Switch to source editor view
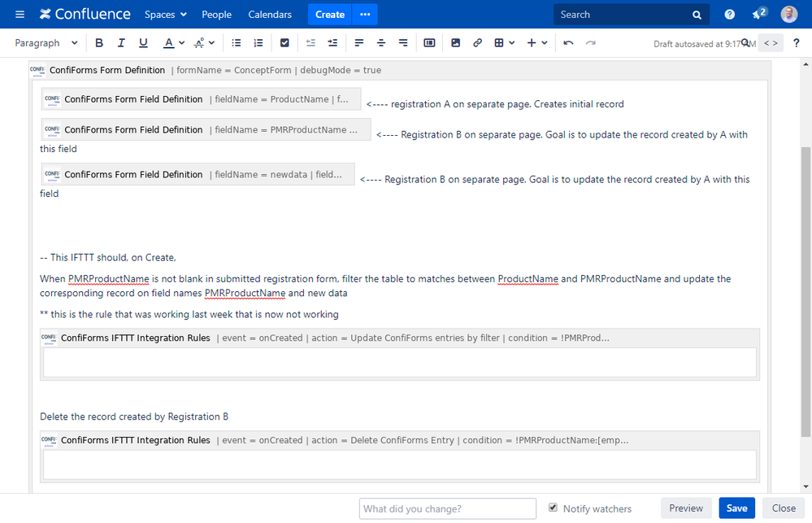812x523 pixels. tap(771, 43)
